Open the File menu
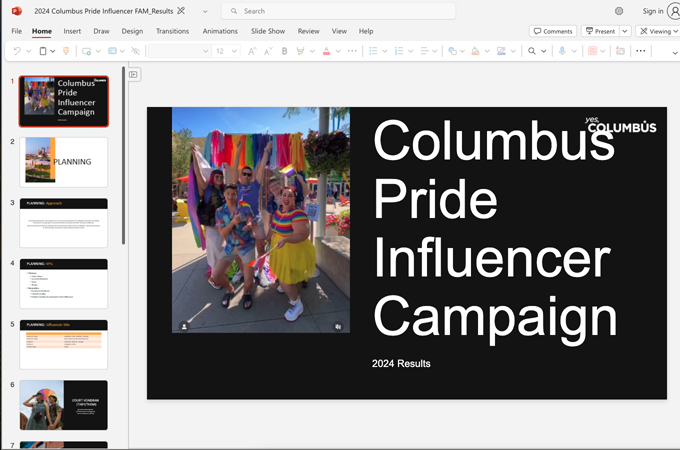Screen dimensions: 680x450 point(16,31)
